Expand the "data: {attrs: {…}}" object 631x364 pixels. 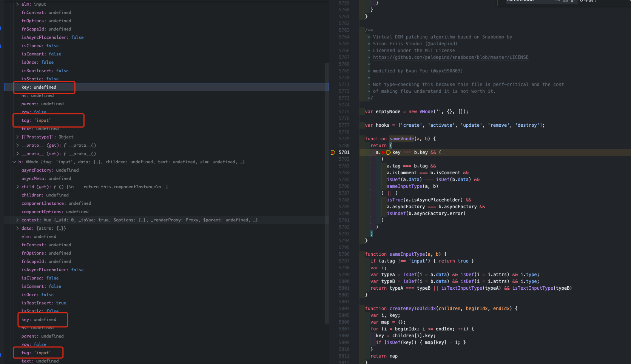pyautogui.click(x=17, y=228)
